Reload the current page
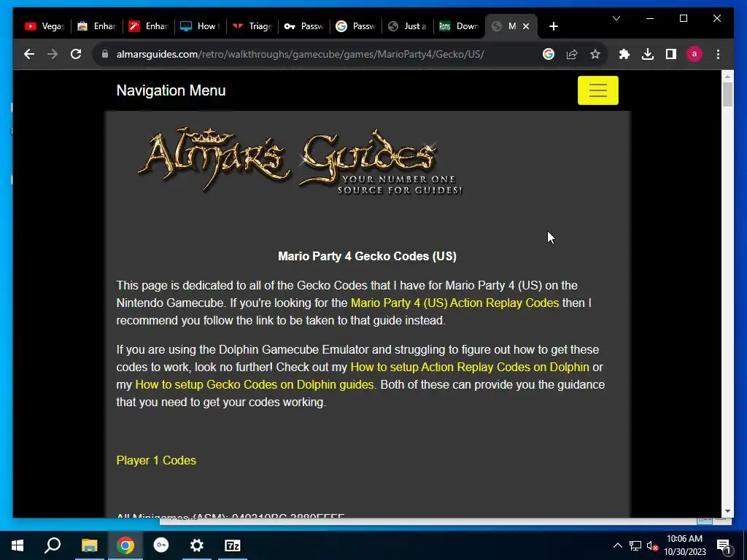747x560 pixels. 76,54
